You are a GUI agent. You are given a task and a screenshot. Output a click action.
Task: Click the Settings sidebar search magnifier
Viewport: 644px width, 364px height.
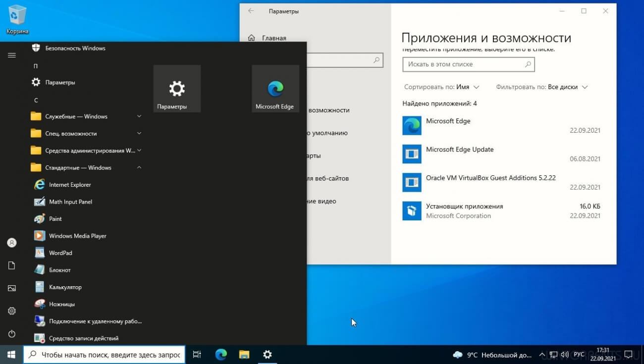point(376,60)
